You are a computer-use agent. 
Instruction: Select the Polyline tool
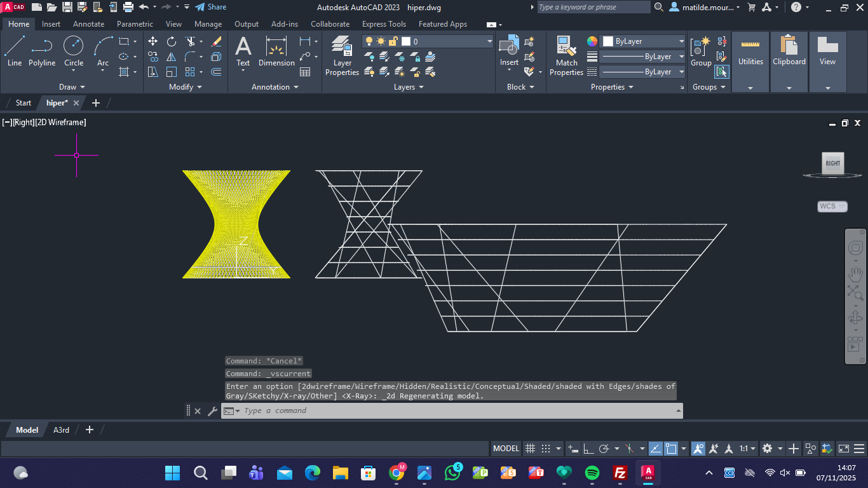(42, 51)
